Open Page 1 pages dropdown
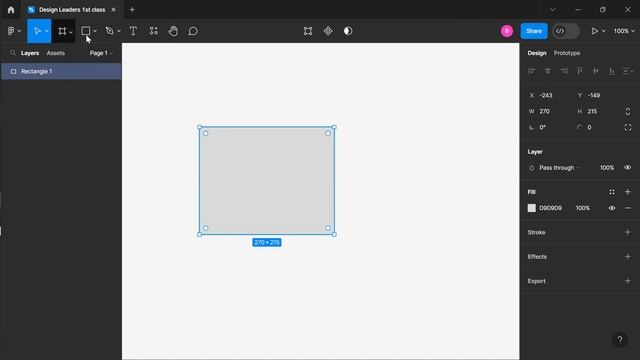The width and height of the screenshot is (640, 360). (101, 53)
